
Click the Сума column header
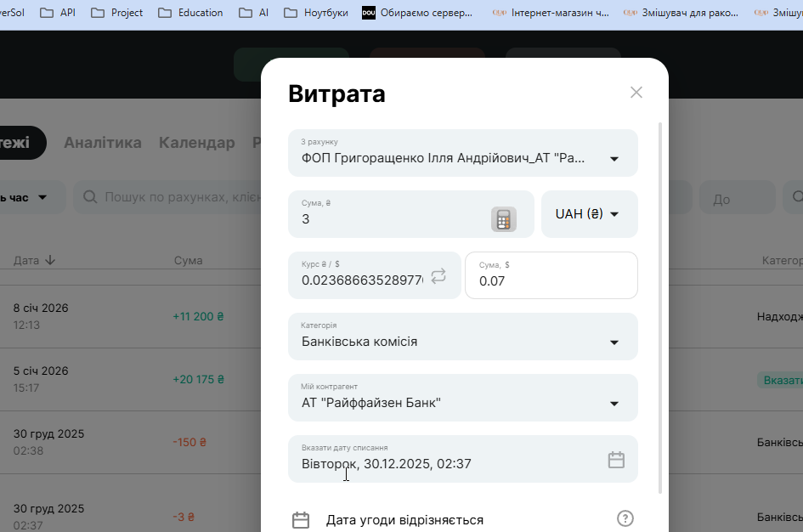[188, 260]
